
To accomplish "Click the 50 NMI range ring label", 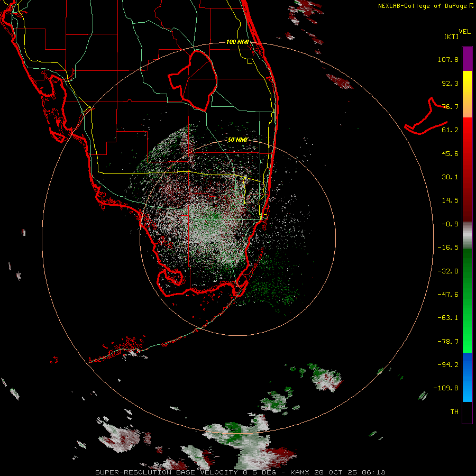I will point(237,140).
